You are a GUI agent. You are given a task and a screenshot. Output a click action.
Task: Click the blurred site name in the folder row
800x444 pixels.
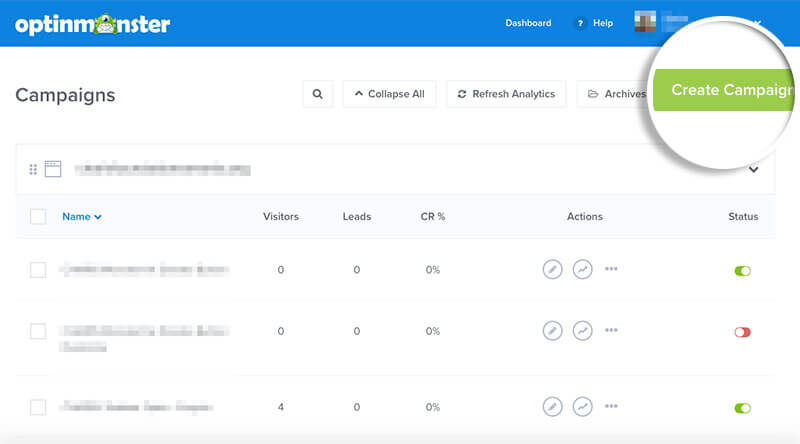162,169
